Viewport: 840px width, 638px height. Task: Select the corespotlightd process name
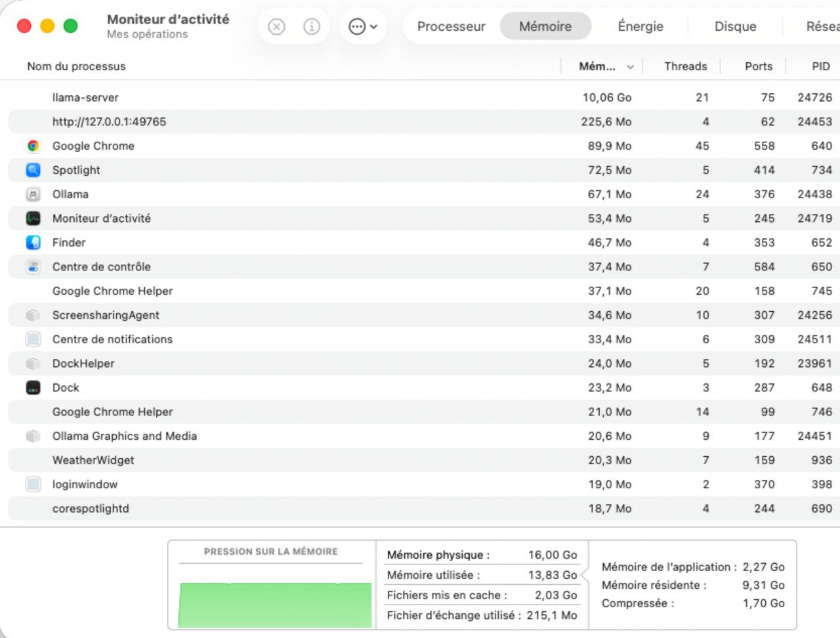point(91,509)
